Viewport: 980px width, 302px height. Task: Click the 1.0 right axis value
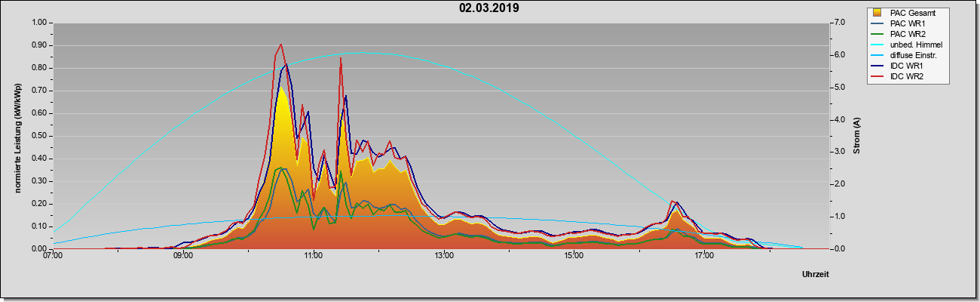[x=840, y=217]
